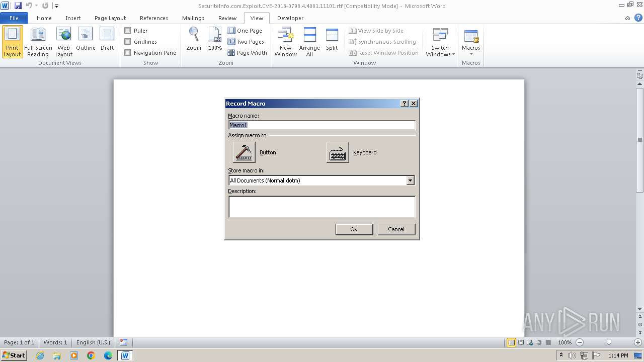Open File Explorer from taskbar
The height and width of the screenshot is (362, 644).
tap(57, 355)
